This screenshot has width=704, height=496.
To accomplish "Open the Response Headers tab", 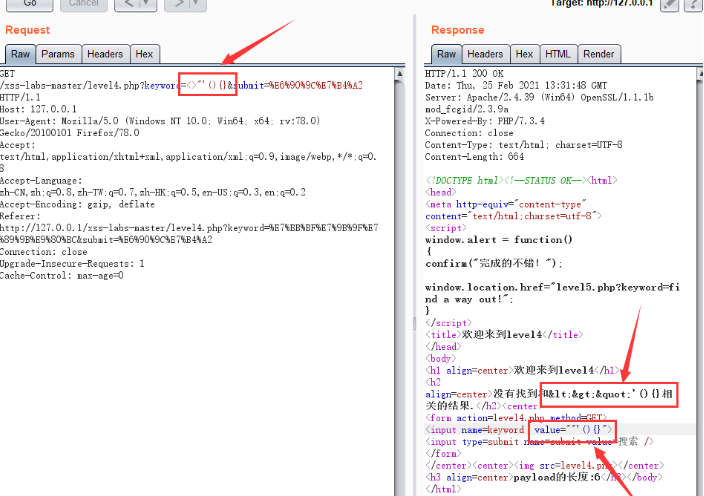I will (x=485, y=54).
